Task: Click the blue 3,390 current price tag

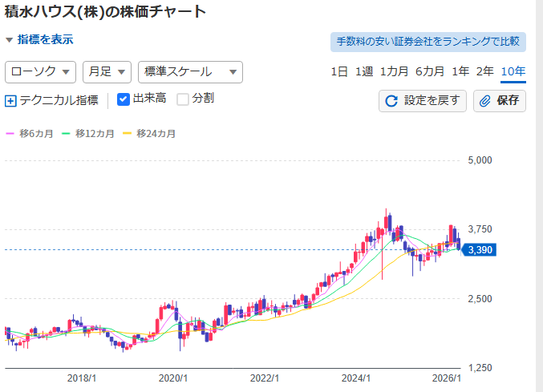Action: tap(480, 250)
